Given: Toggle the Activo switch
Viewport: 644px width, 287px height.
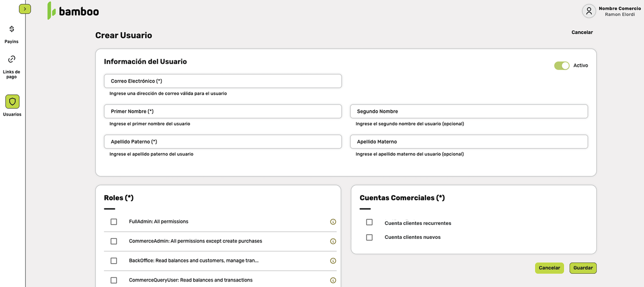Looking at the screenshot, I should [x=561, y=66].
